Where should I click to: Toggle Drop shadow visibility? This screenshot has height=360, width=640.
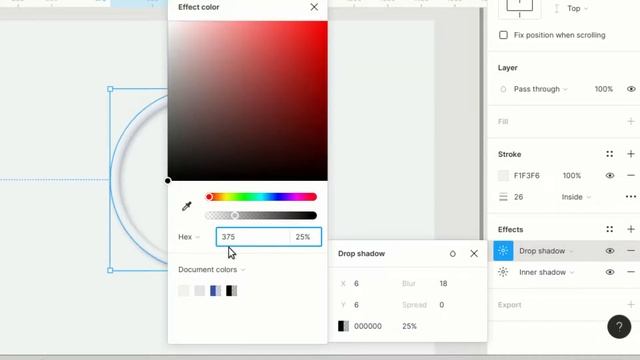pyautogui.click(x=610, y=251)
